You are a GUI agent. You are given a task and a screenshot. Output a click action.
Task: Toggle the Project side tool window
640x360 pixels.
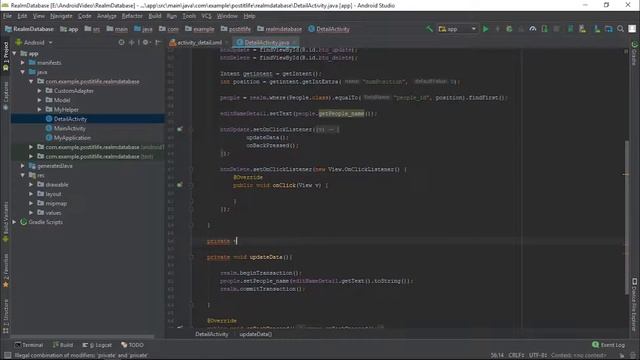5,56
